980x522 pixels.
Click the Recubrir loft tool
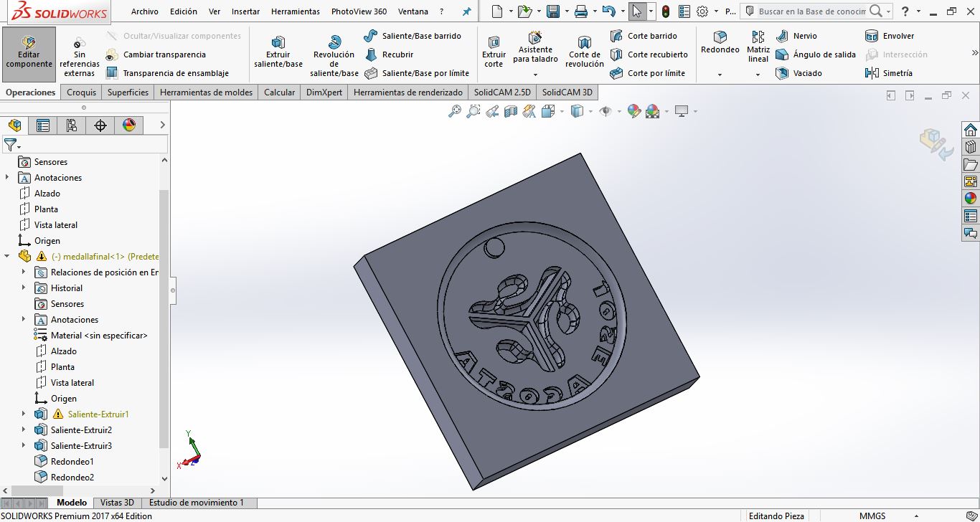(x=389, y=54)
